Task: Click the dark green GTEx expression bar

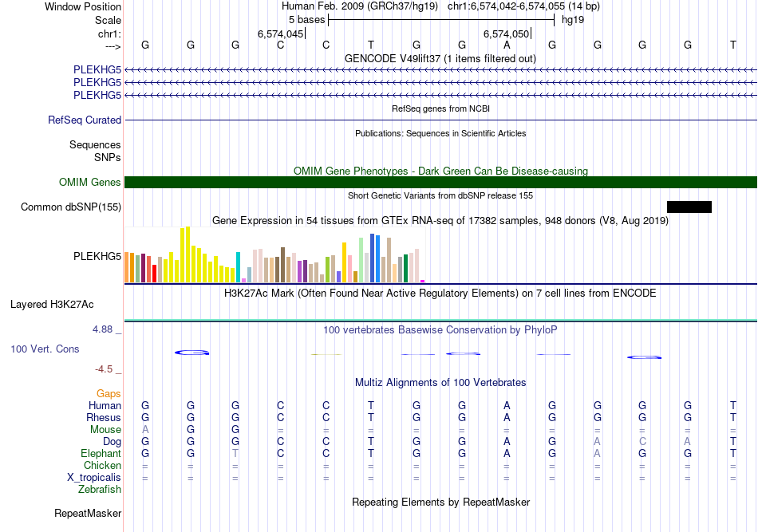Action: tap(405, 269)
